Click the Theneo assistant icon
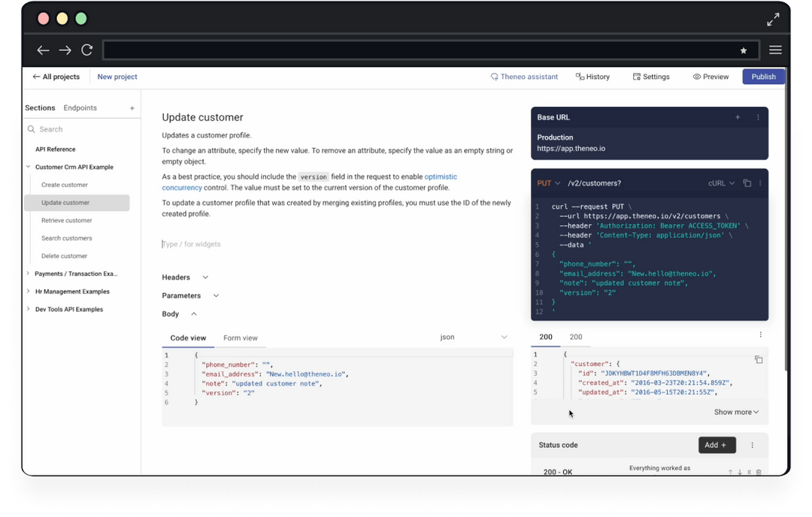 [x=494, y=76]
